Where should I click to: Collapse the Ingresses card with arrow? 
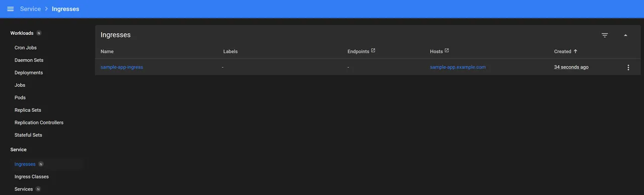[x=626, y=35]
